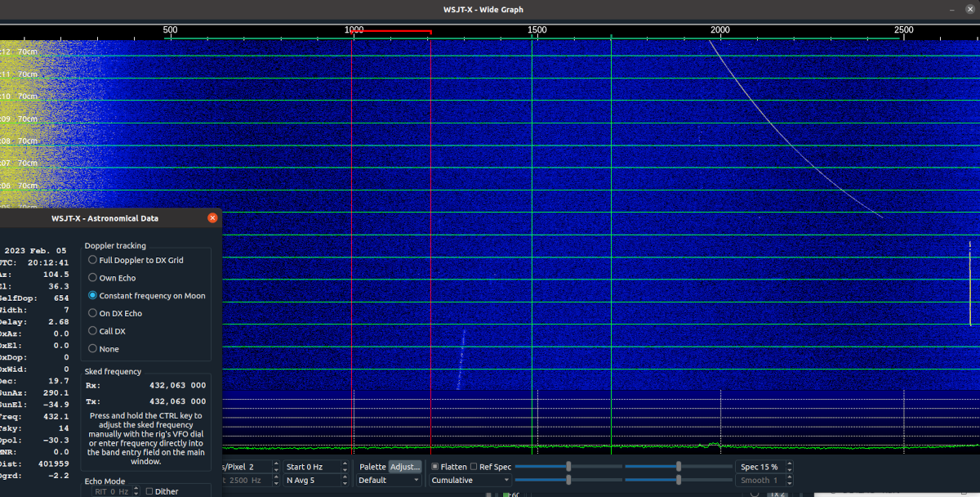Click the slider left of Smooth 1

677,480
